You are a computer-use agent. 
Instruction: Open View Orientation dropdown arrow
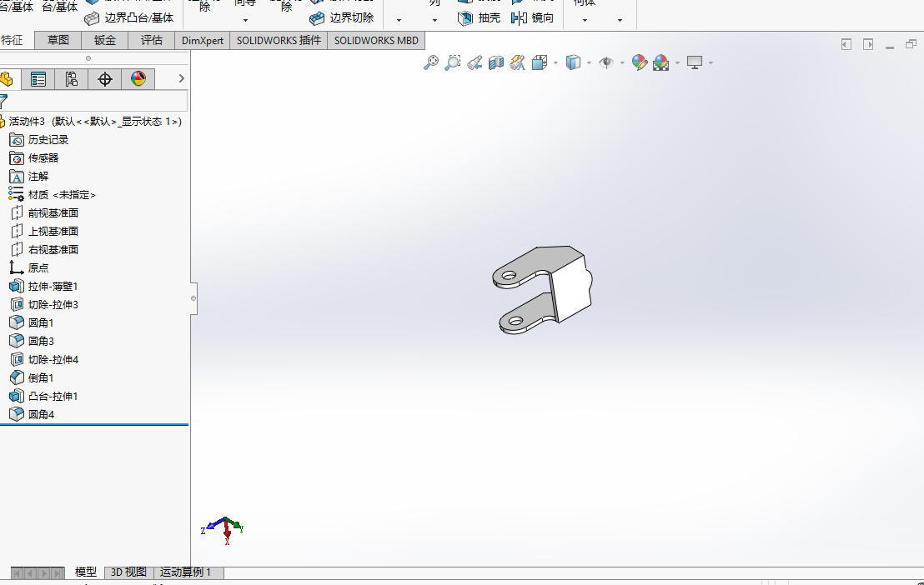pos(555,62)
